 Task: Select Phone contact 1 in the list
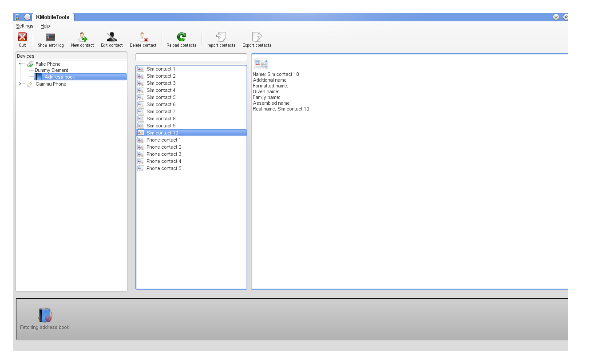pyautogui.click(x=191, y=140)
